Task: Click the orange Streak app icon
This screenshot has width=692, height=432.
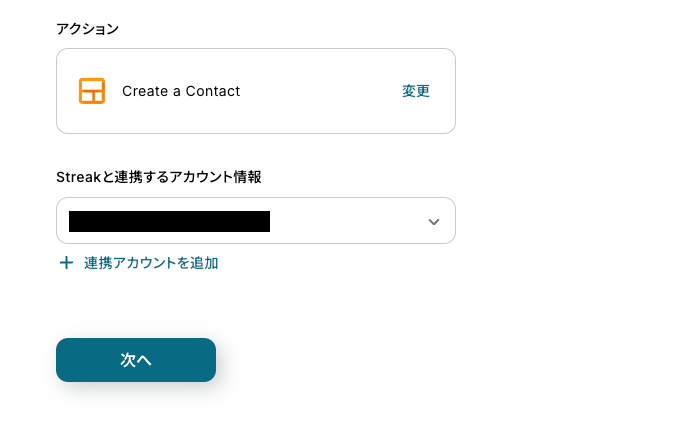Action: tap(92, 91)
